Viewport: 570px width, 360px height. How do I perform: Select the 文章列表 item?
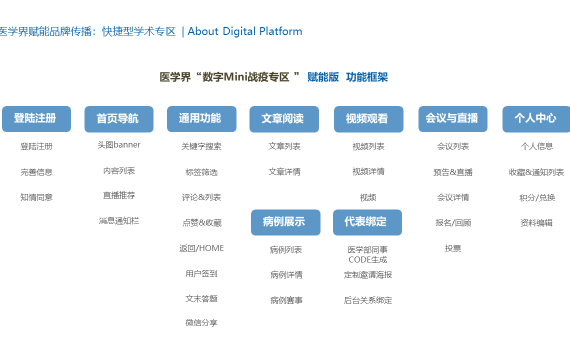284,146
